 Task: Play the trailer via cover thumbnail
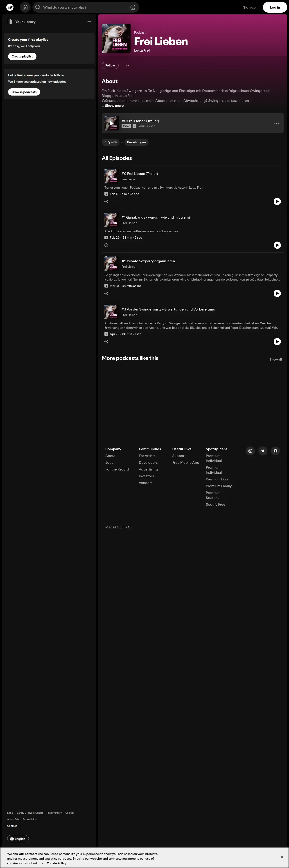click(111, 123)
